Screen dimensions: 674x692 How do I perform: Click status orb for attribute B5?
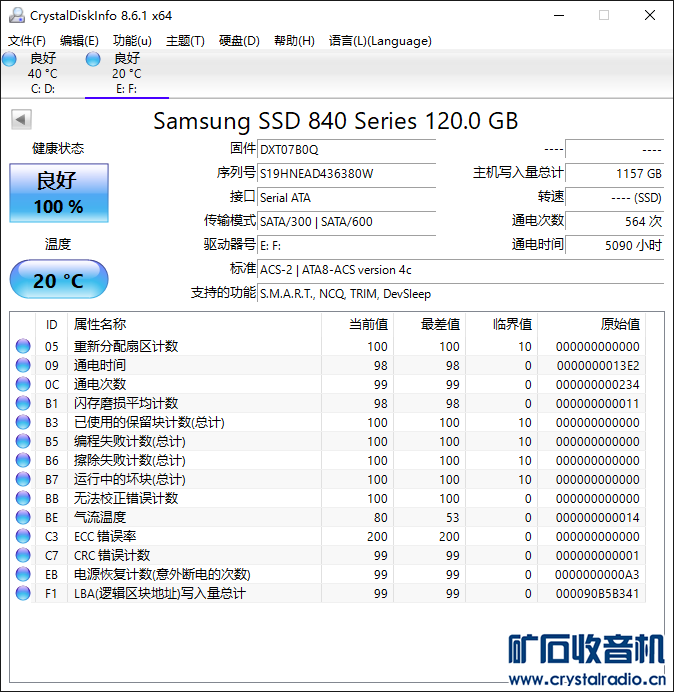click(x=23, y=441)
